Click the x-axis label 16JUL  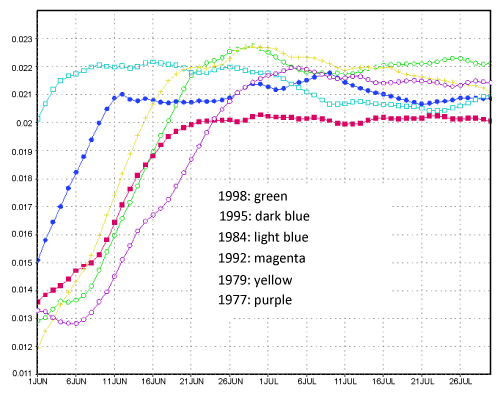pos(384,381)
